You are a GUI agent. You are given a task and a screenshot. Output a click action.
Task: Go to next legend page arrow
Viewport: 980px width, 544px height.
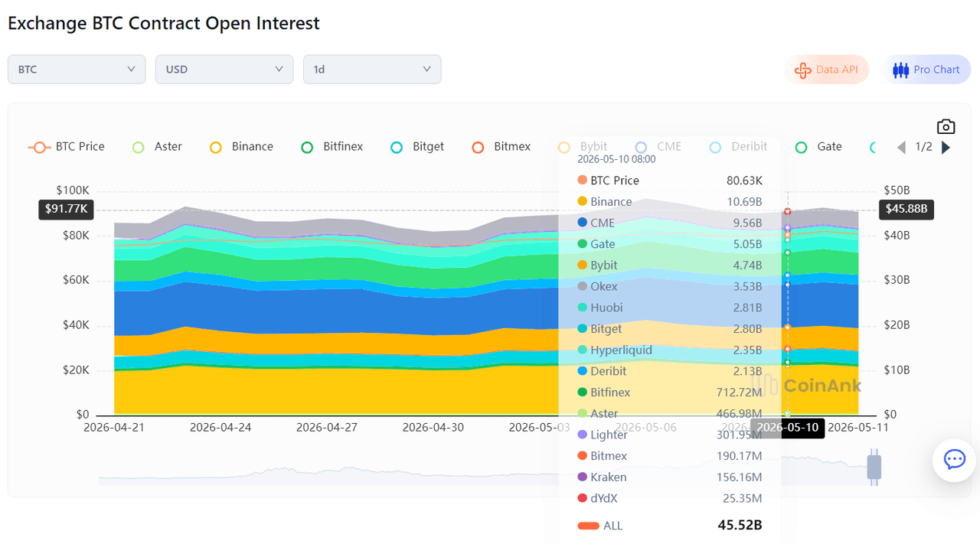pyautogui.click(x=946, y=147)
